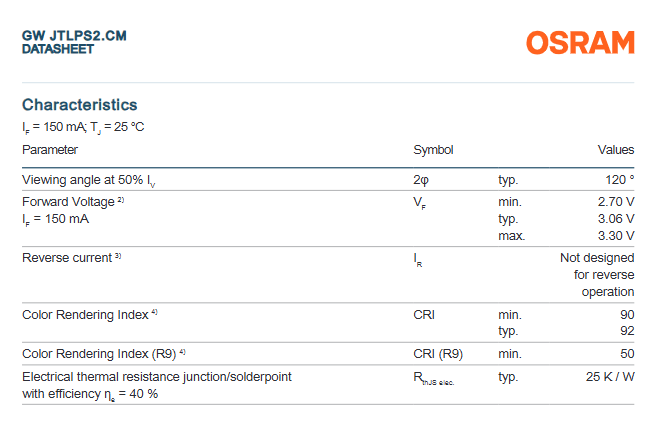Screen dimensions: 652x433
Task: Click the Parameter column header
Action: click(x=50, y=150)
